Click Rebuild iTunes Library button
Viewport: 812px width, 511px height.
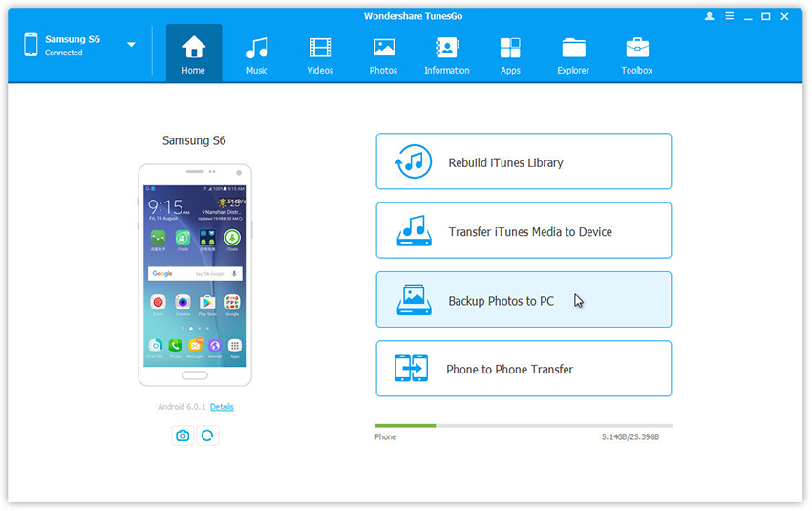[524, 161]
